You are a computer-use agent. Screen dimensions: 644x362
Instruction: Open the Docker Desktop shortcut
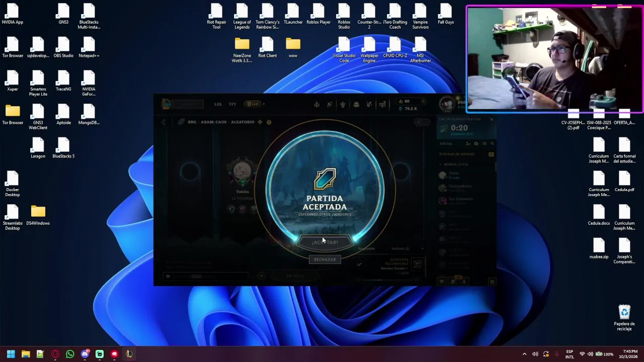click(13, 184)
